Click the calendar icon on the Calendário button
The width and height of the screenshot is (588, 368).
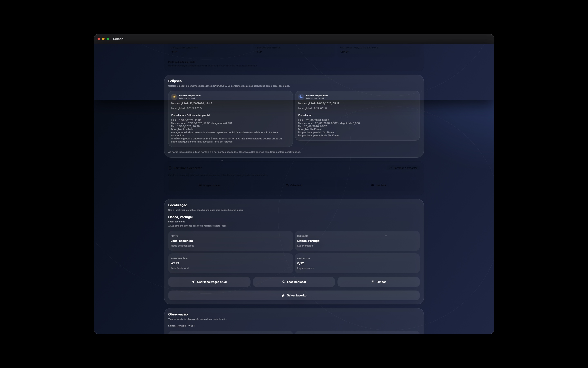coord(287,185)
